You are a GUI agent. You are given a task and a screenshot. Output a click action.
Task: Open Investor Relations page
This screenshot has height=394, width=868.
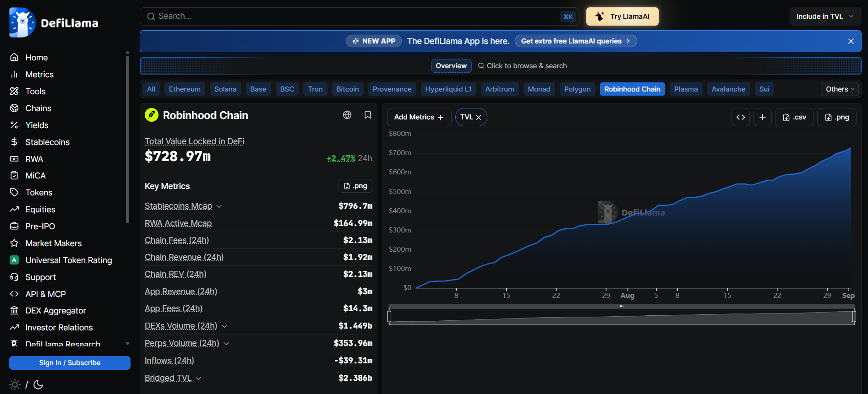(x=59, y=328)
